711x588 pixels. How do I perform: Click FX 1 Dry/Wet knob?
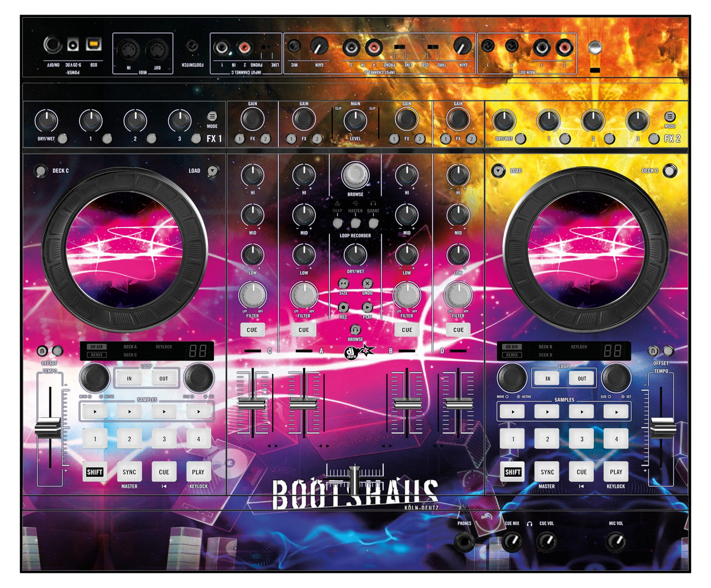click(x=46, y=121)
